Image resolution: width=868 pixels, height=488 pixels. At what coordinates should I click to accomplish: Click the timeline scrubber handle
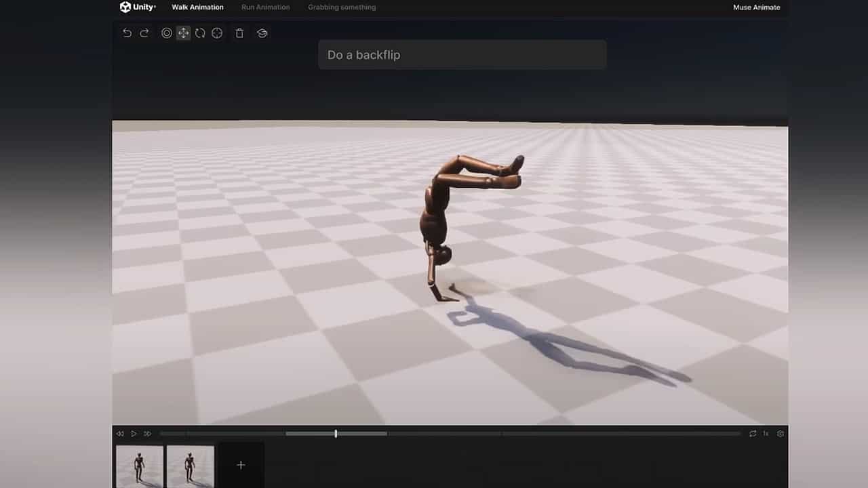(336, 433)
